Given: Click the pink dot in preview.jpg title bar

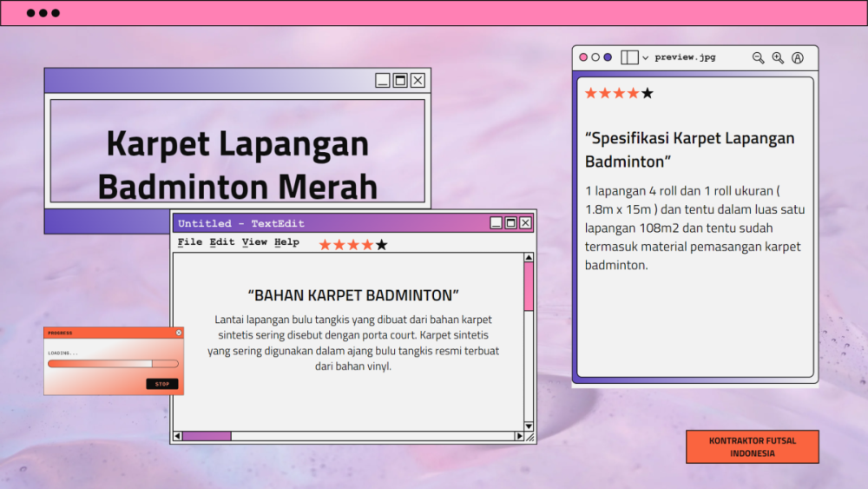Looking at the screenshot, I should (x=583, y=57).
